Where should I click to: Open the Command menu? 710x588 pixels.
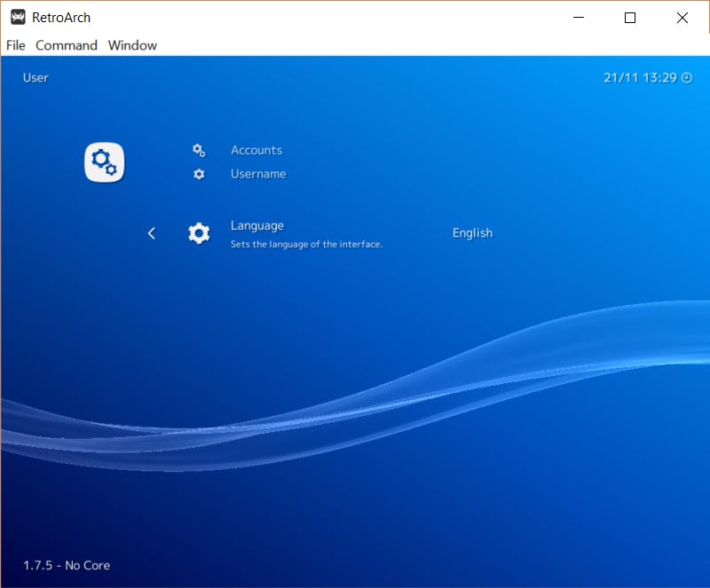pos(67,45)
